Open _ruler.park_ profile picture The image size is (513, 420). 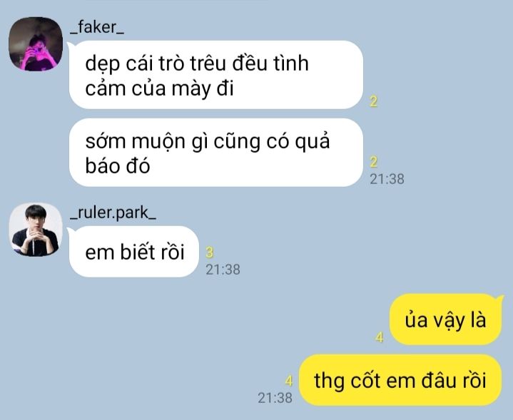tap(36, 230)
